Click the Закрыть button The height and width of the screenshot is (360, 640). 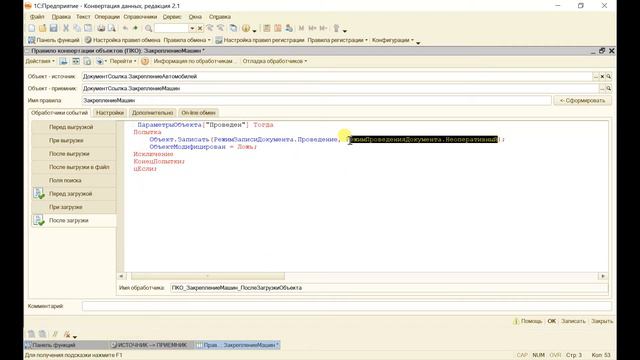tap(602, 321)
